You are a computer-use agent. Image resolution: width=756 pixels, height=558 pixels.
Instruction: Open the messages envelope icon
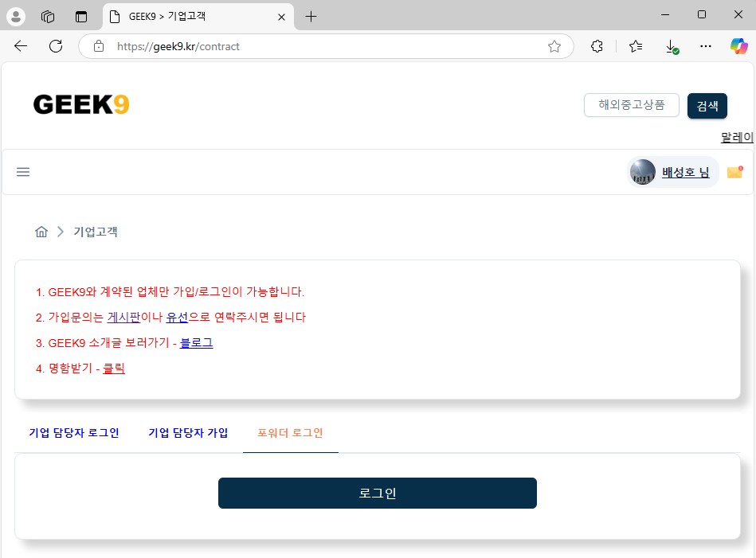(734, 172)
